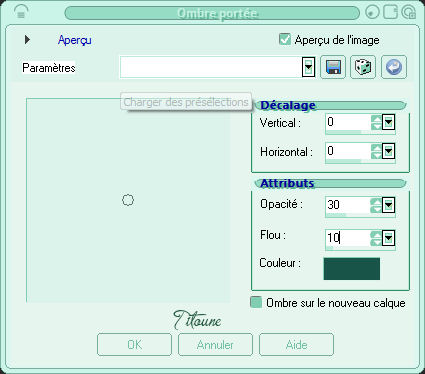The width and height of the screenshot is (425, 374).
Task: Click the Ombre portée title bar
Action: pos(212,13)
